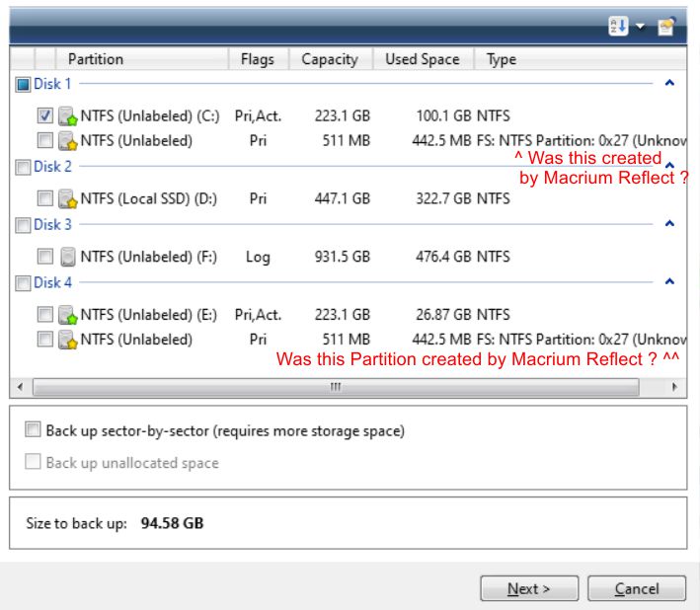Select the whole Disk 3 checkbox

coord(23,225)
